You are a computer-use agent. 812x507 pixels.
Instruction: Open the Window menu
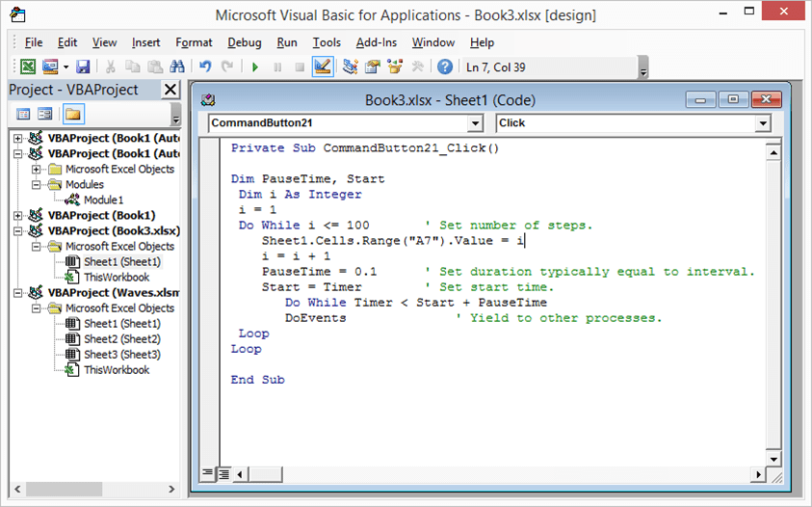click(432, 42)
